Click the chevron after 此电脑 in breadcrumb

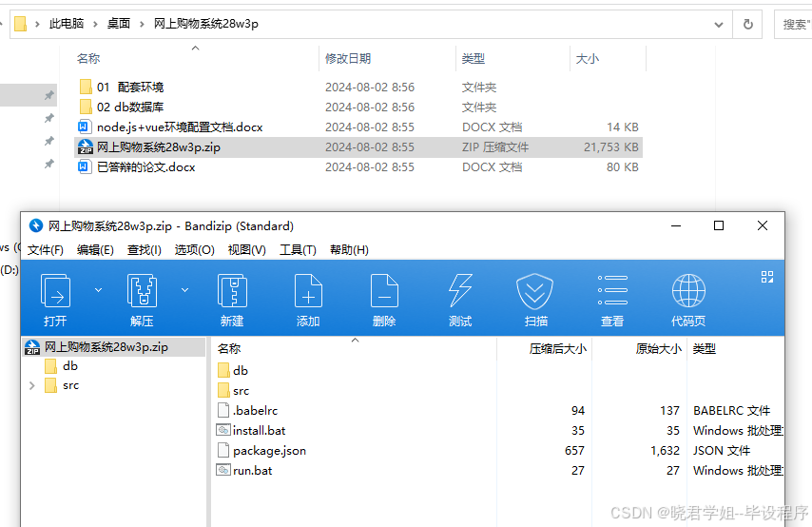[x=95, y=24]
